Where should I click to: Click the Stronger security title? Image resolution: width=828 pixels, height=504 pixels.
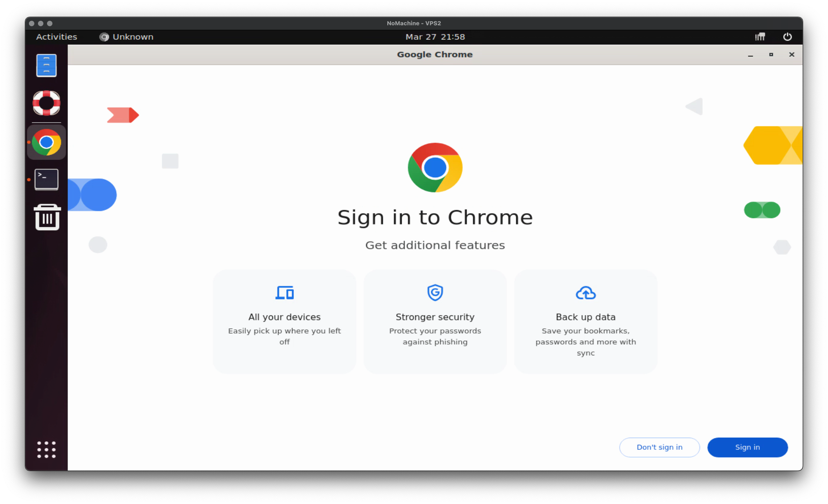435,317
